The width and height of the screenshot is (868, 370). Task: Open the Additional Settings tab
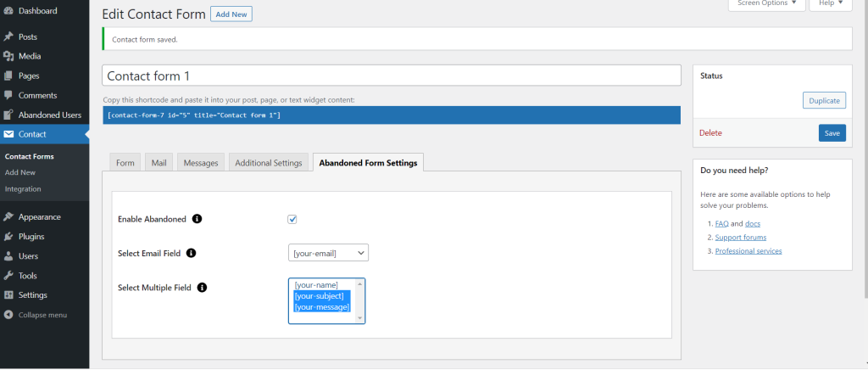coord(269,163)
